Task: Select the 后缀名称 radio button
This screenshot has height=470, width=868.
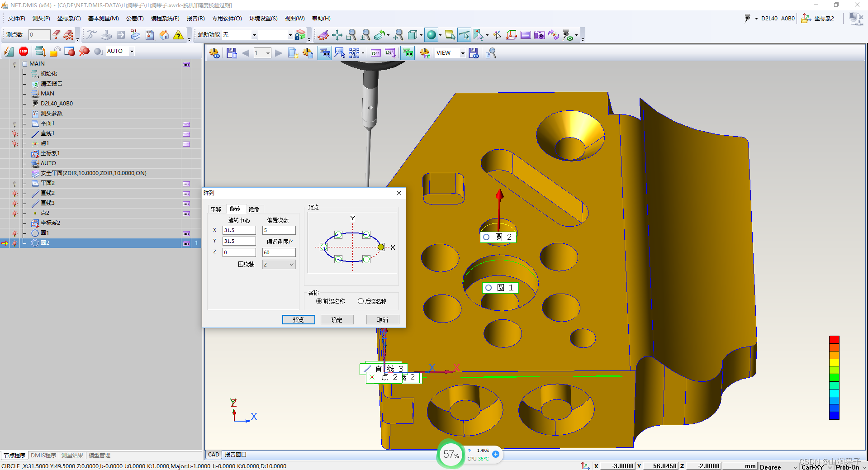Action: point(360,301)
